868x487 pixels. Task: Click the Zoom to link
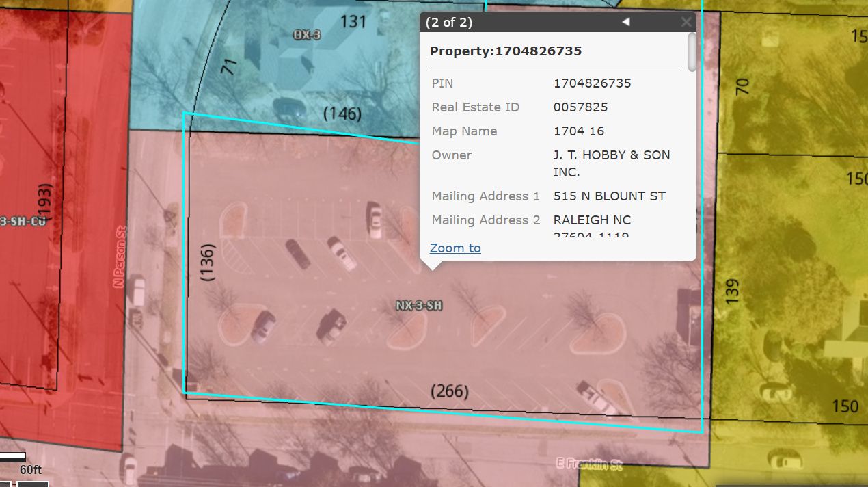pos(455,248)
